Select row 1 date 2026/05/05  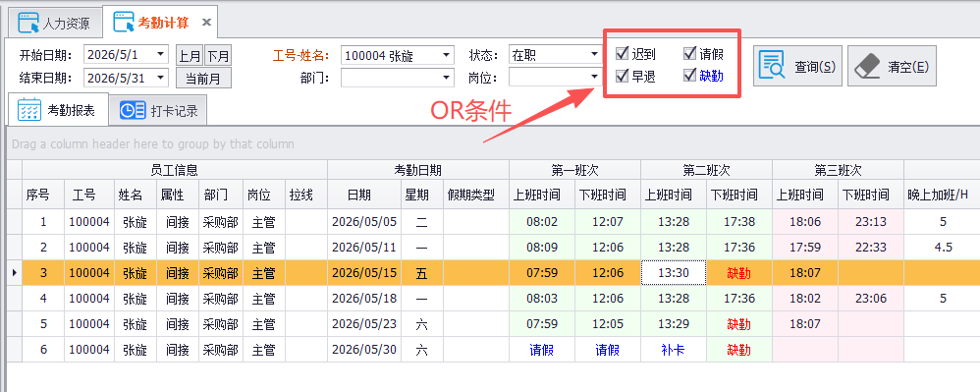pyautogui.click(x=364, y=221)
